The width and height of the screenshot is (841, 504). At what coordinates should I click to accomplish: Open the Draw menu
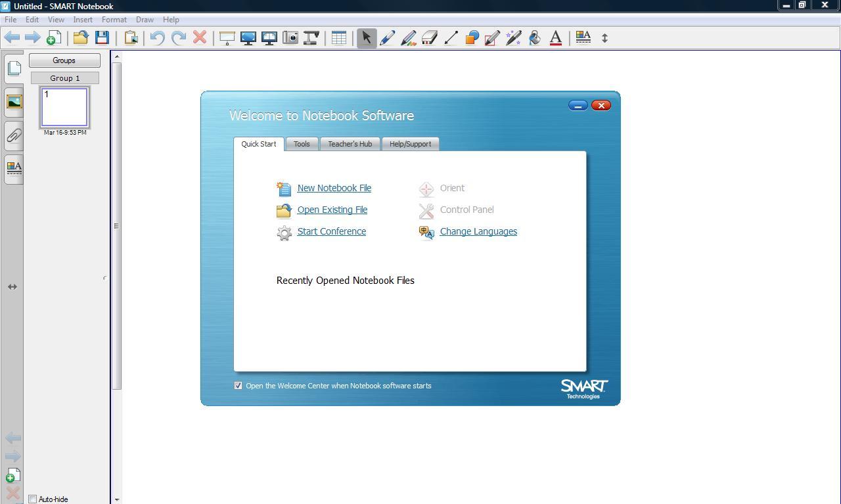pos(145,20)
